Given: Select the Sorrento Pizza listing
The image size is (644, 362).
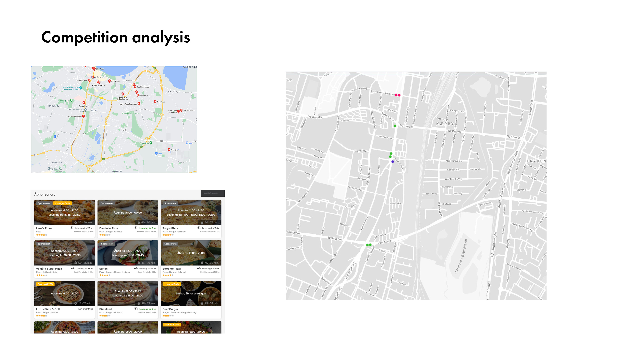Looking at the screenshot, I should coord(191,259).
